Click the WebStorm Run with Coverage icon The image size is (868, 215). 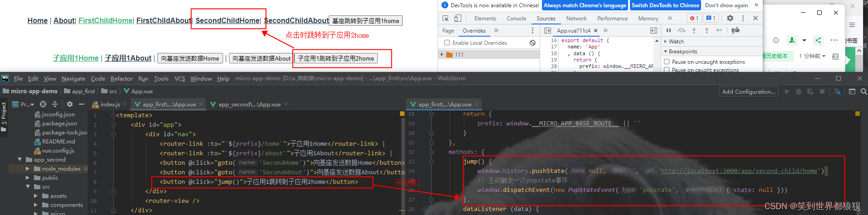tap(810, 91)
